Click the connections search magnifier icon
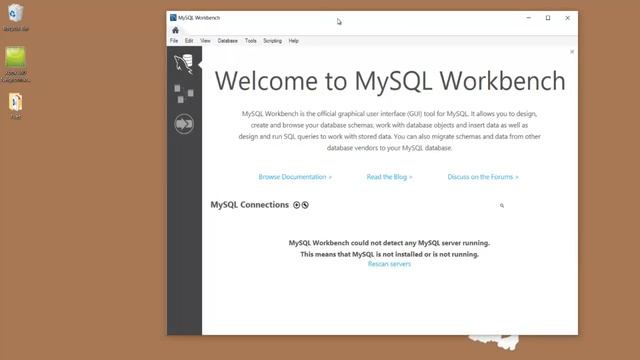 point(502,206)
